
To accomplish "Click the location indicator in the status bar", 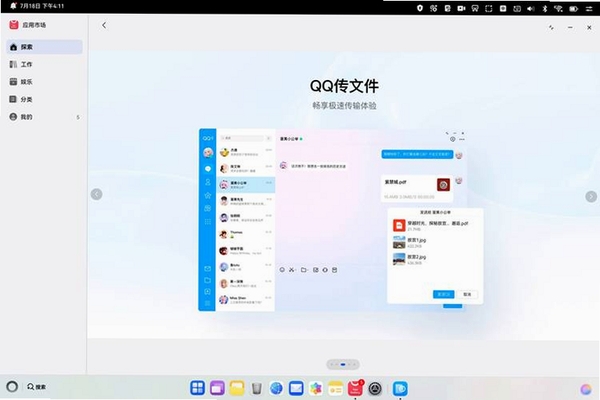I will [x=420, y=8].
